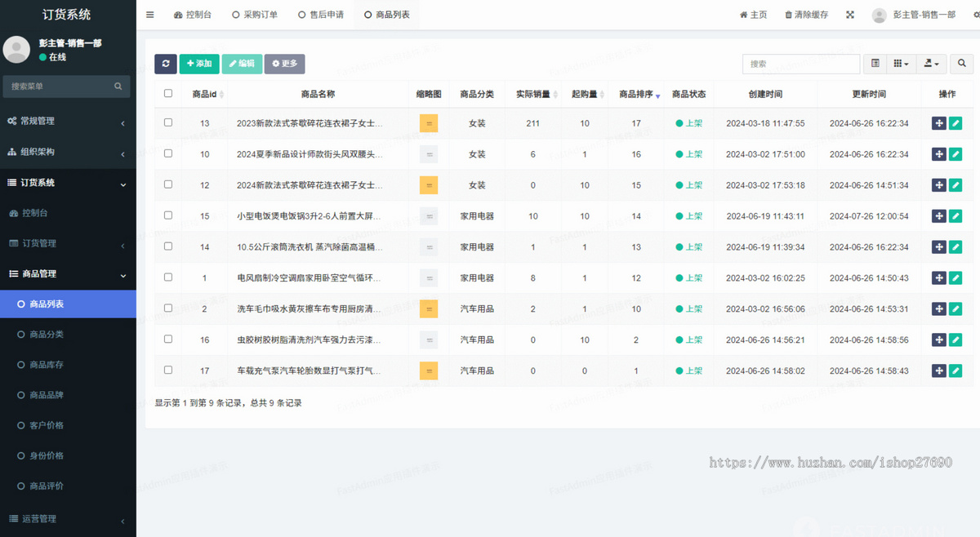
Task: Switch to the 采购订单 tab
Action: coord(255,15)
